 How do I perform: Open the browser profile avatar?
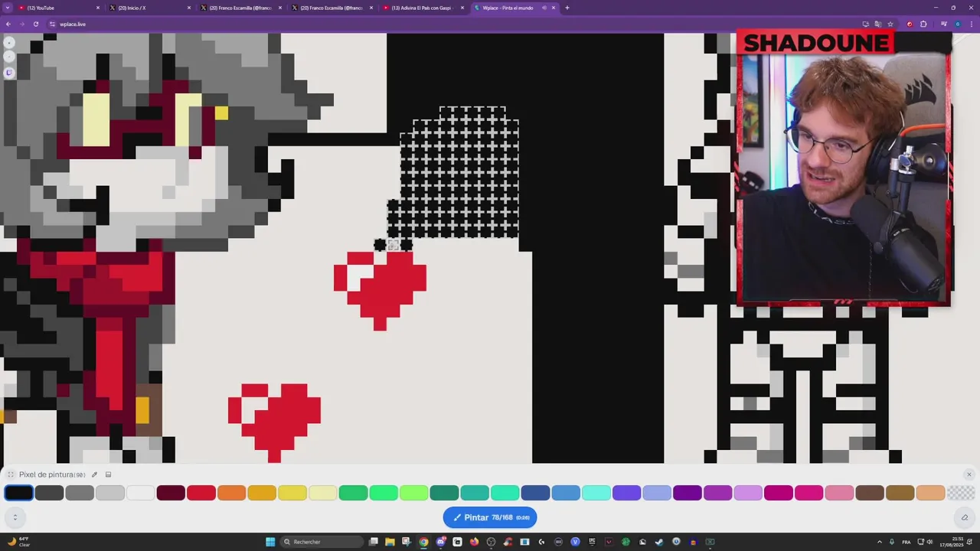click(957, 24)
